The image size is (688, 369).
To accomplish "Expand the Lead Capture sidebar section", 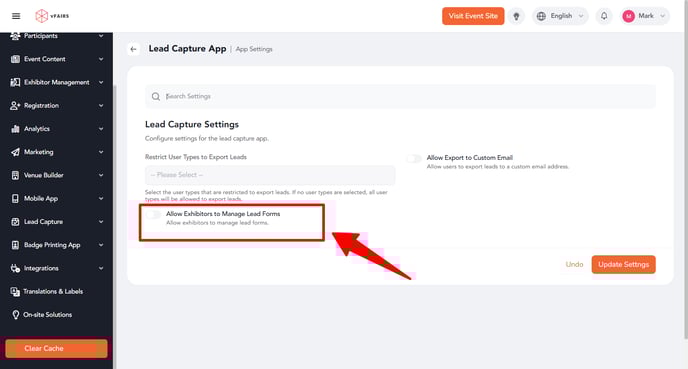I will pos(57,222).
